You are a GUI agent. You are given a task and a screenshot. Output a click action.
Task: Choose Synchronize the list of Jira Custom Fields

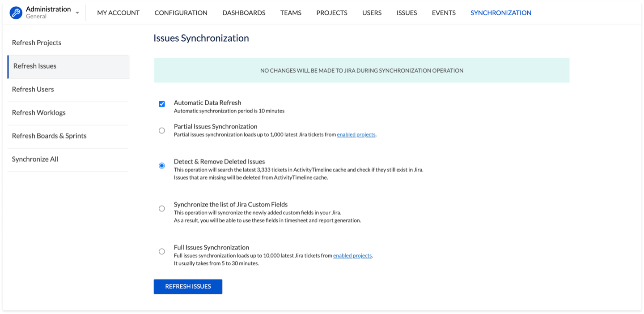(x=162, y=209)
